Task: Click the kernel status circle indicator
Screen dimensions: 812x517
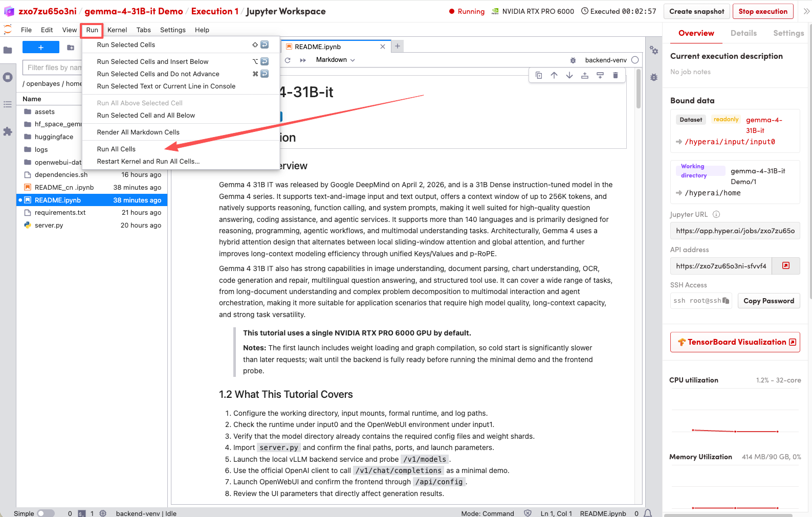Action: pyautogui.click(x=635, y=60)
